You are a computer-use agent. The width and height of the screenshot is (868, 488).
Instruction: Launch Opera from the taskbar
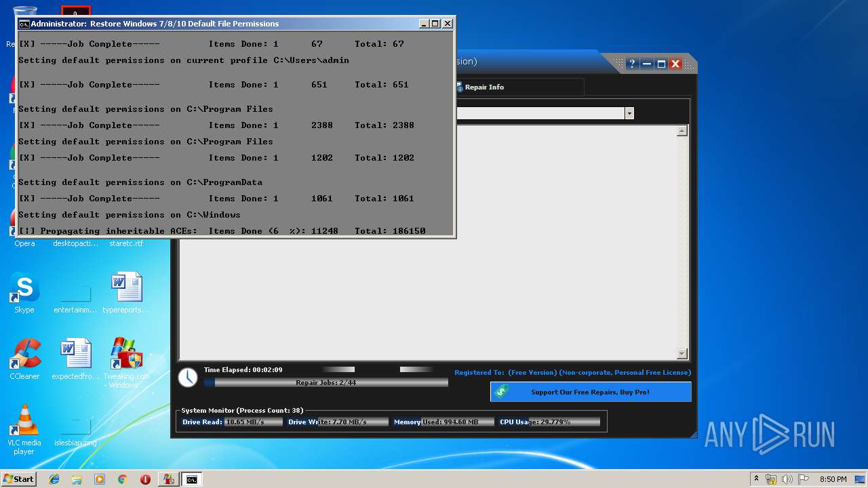tap(145, 479)
